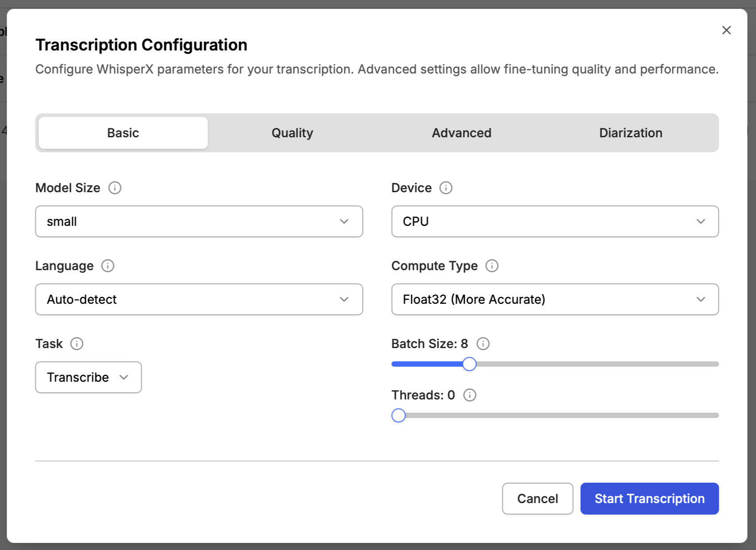Image resolution: width=756 pixels, height=550 pixels.
Task: Click the Batch Size info icon
Action: pyautogui.click(x=483, y=344)
